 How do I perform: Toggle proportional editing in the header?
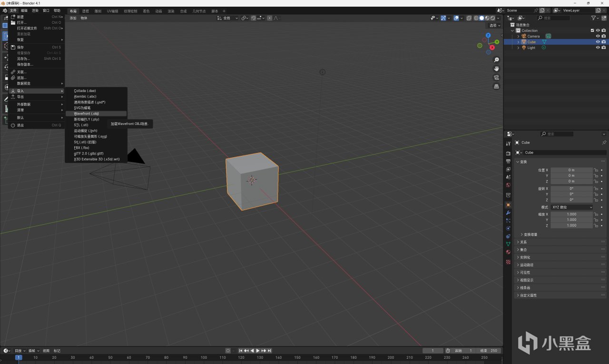tap(269, 18)
